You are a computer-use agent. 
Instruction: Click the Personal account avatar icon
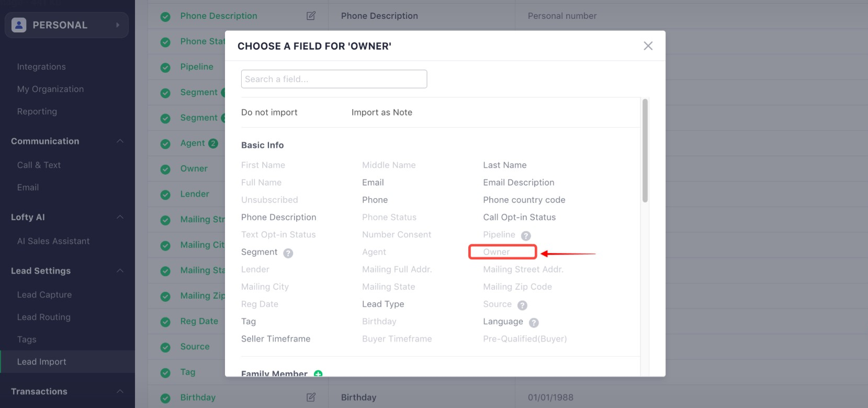tap(19, 25)
